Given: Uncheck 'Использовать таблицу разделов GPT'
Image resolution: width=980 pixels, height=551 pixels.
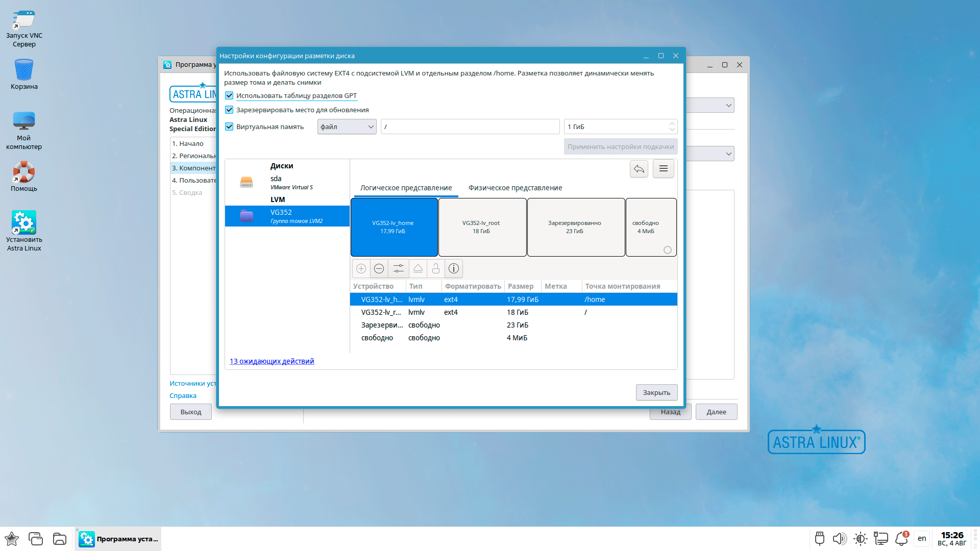Looking at the screenshot, I should [x=229, y=95].
